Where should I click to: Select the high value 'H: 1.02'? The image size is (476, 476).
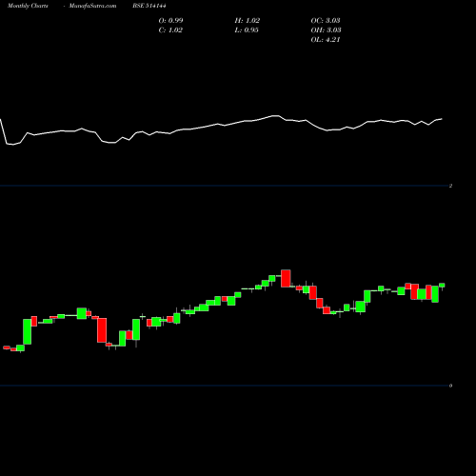(248, 20)
